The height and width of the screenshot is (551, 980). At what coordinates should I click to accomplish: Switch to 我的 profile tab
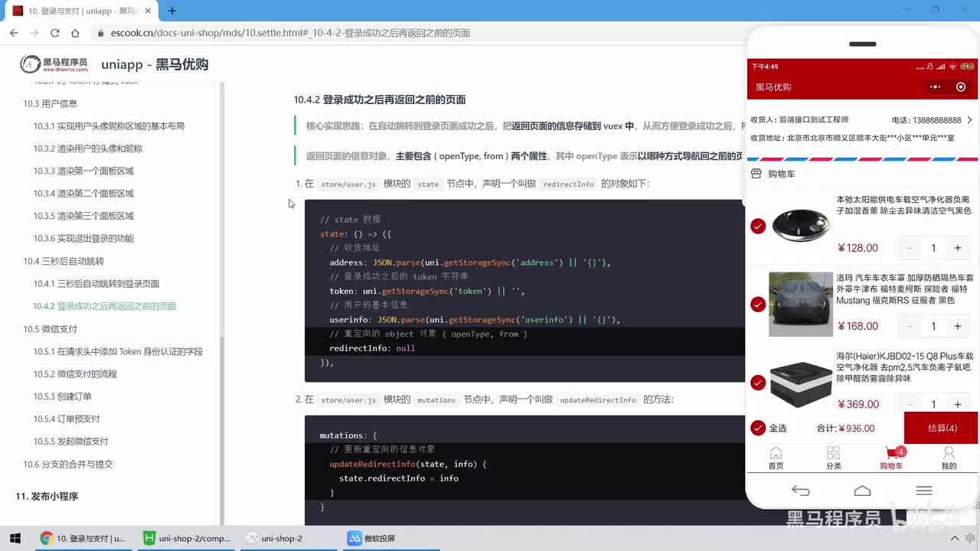point(949,458)
